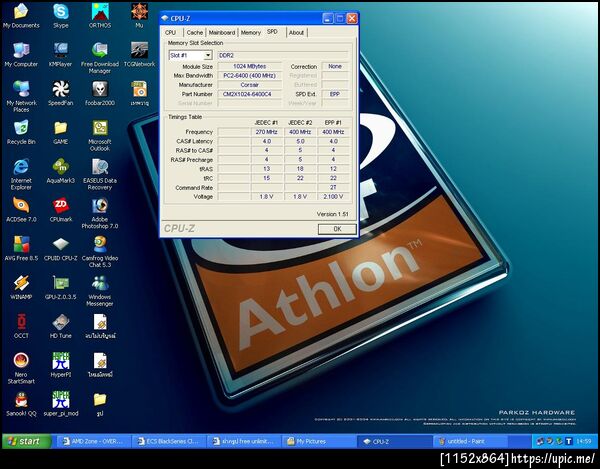Open the Recycle Bin
Image resolution: width=600 pixels, height=469 pixels.
point(21,132)
